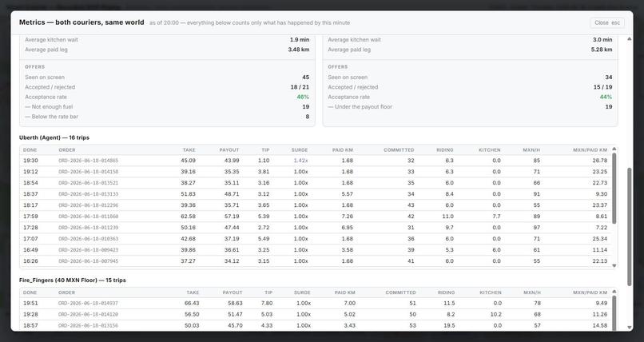This screenshot has height=342, width=644.
Task: Click the modal's main scrollbar up arrow
Action: (x=629, y=39)
